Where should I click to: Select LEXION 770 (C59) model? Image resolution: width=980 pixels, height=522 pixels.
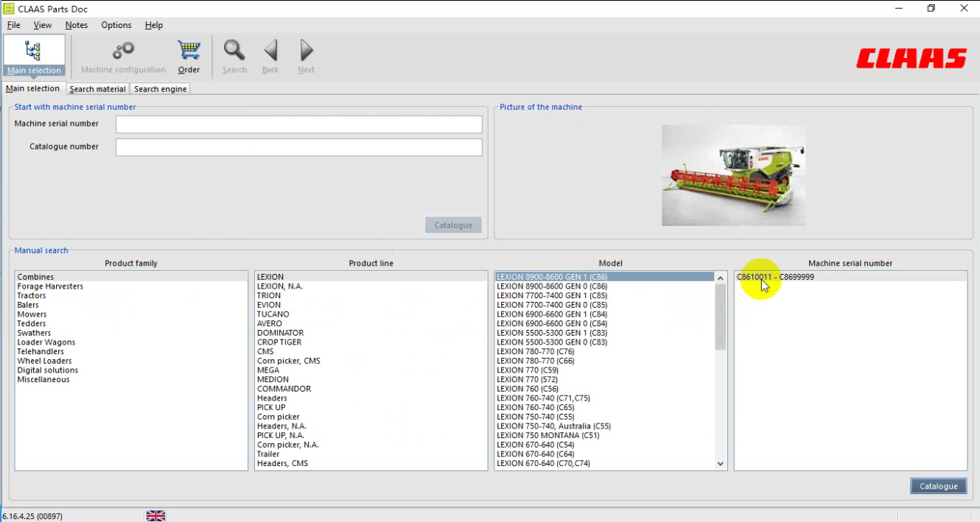[605, 370]
